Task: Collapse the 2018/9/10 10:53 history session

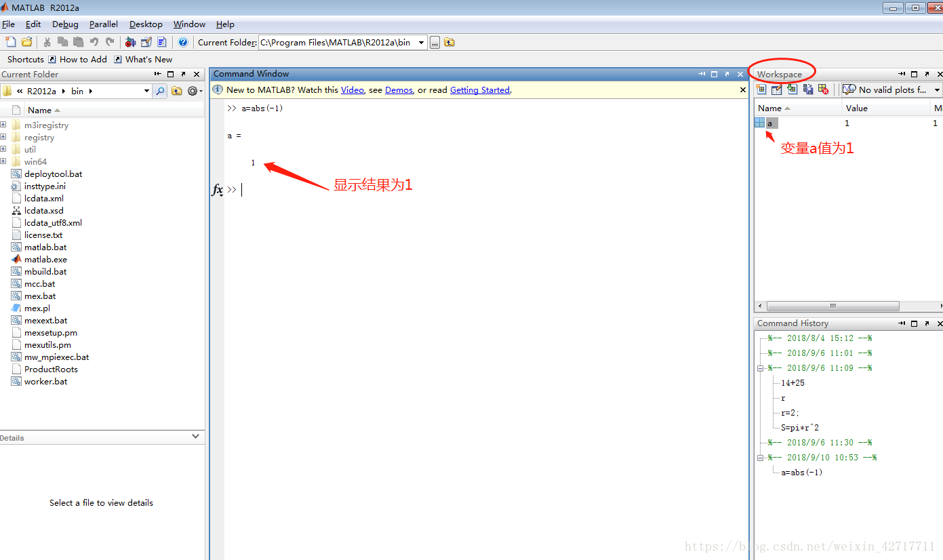Action: [x=761, y=458]
